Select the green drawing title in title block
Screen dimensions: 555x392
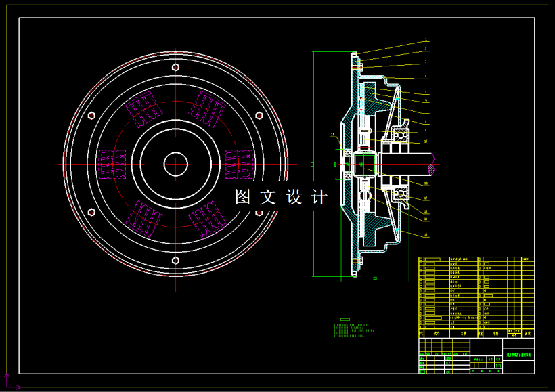point(518,354)
